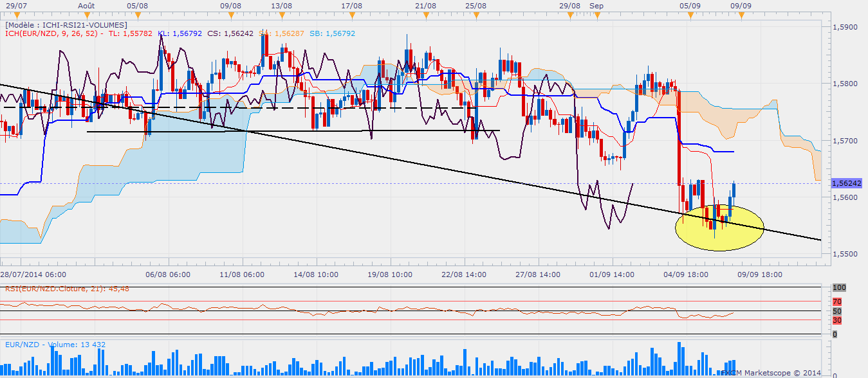Click the 1,5800 price axis label
The height and width of the screenshot is (378, 868).
(x=844, y=84)
